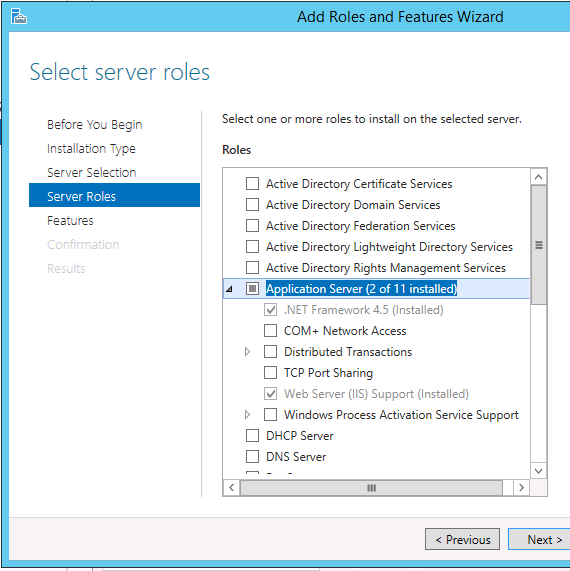Go to the Installation Type step

click(x=91, y=149)
